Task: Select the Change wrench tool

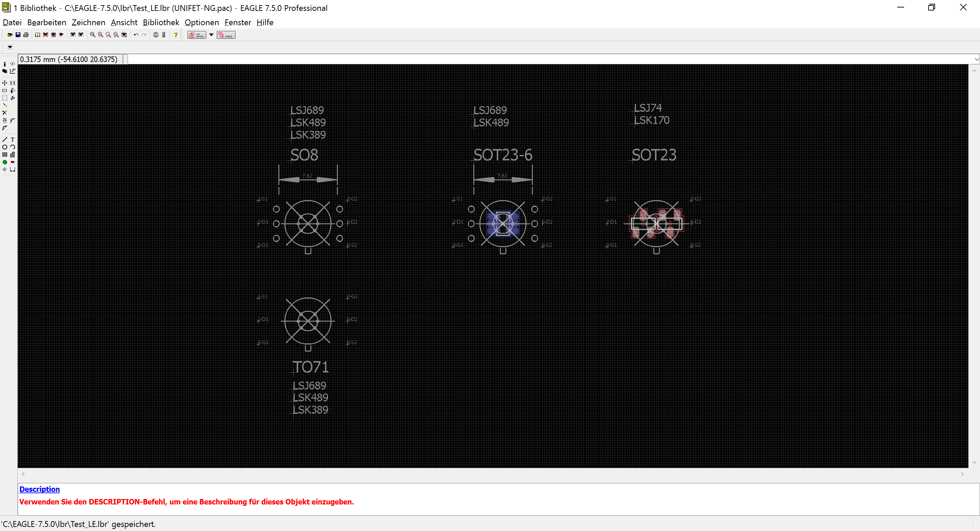Action: (13, 98)
